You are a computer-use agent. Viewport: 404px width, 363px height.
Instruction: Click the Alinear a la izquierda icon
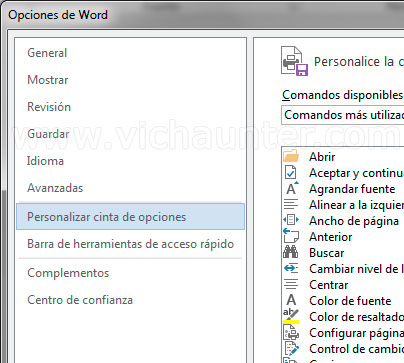291,204
